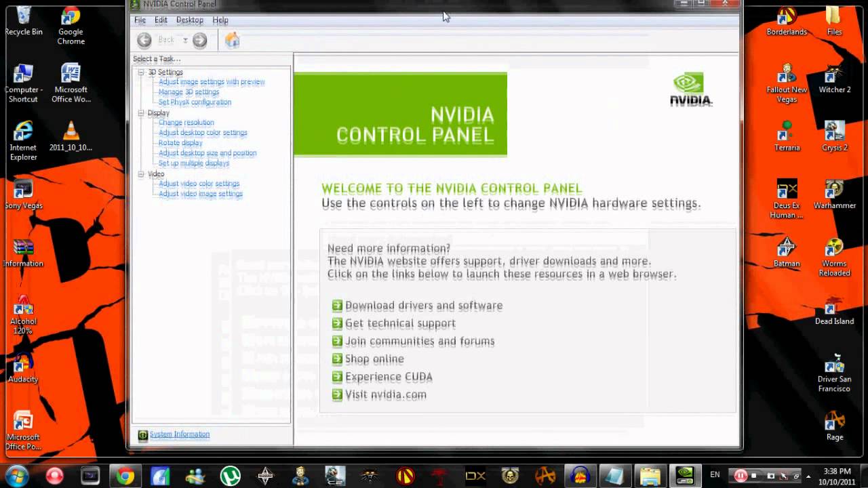Open uTorrent from the taskbar
This screenshot has width=868, height=488.
(x=231, y=476)
